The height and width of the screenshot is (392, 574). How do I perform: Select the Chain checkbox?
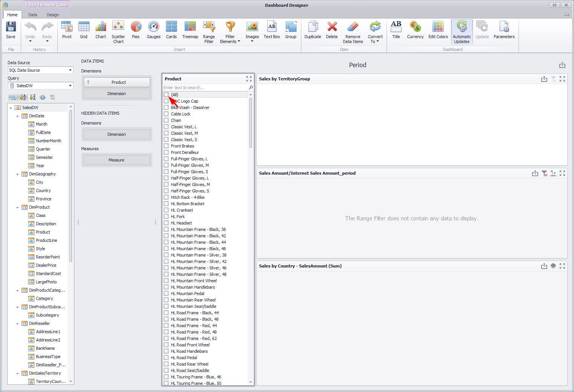click(x=166, y=120)
